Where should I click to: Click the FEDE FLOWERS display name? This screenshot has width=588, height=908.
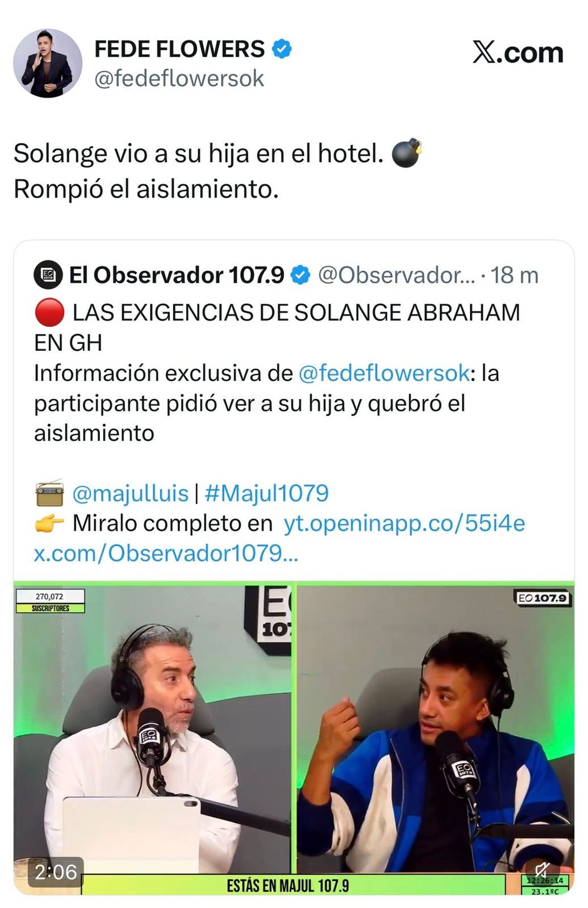coord(180,49)
